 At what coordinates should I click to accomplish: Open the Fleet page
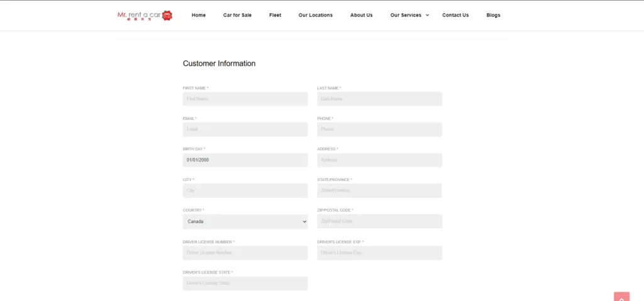pos(275,15)
